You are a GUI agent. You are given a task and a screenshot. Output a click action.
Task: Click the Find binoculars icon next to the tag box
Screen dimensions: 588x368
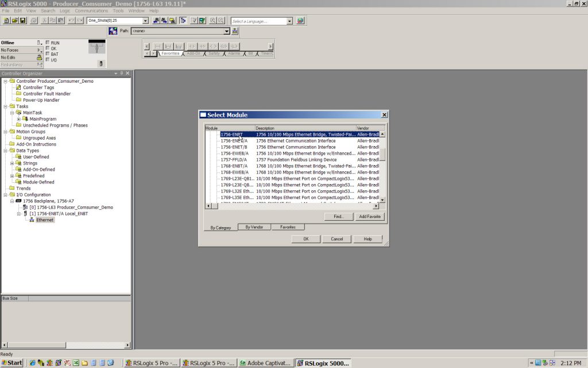(x=156, y=21)
